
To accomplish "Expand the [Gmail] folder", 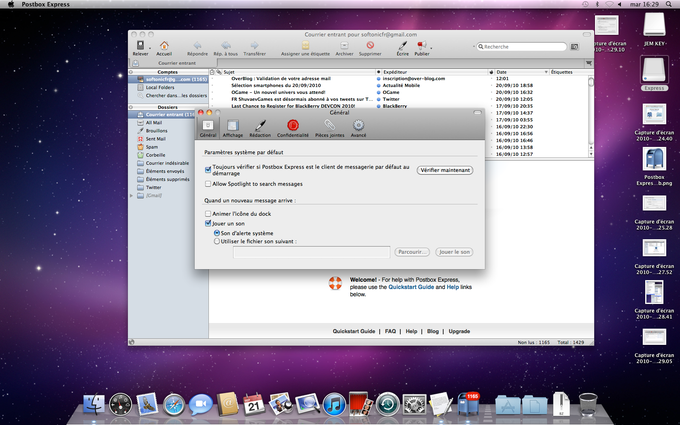I will 132,196.
